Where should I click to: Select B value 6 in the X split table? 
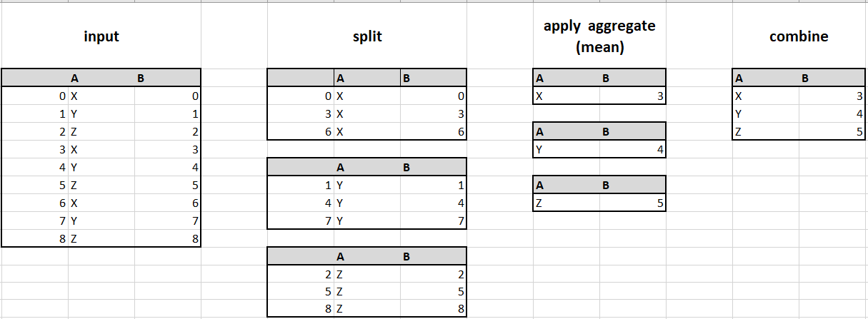point(461,132)
